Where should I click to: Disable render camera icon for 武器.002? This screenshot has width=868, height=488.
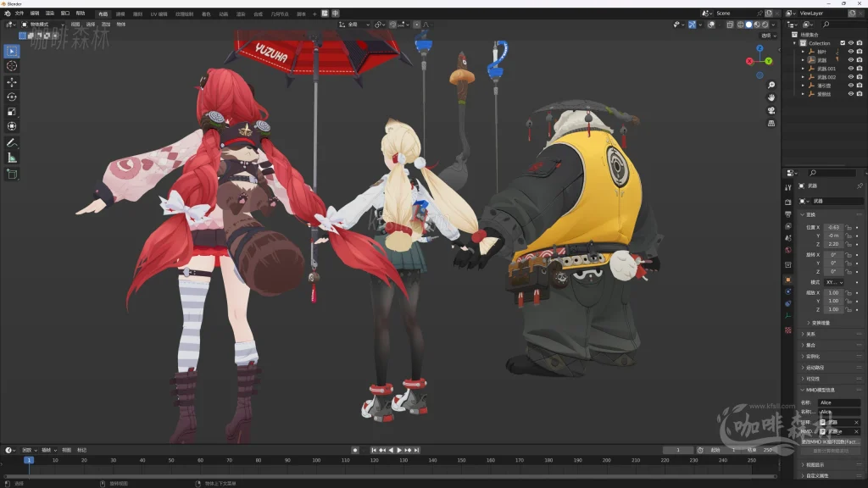point(860,77)
